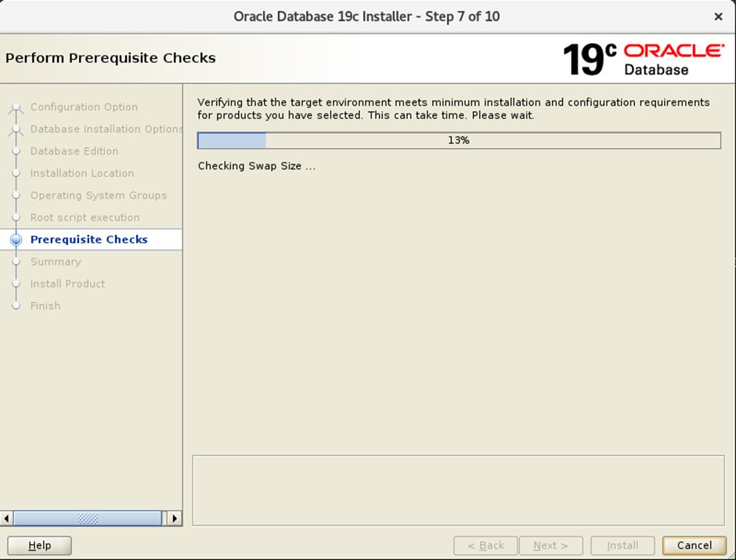Click the disabled Back button

click(x=485, y=545)
